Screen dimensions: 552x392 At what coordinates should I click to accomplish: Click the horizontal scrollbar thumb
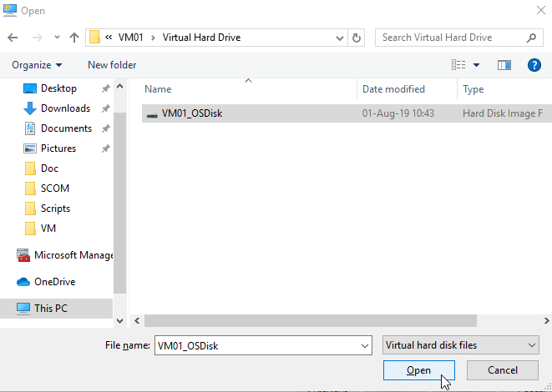[x=311, y=320]
